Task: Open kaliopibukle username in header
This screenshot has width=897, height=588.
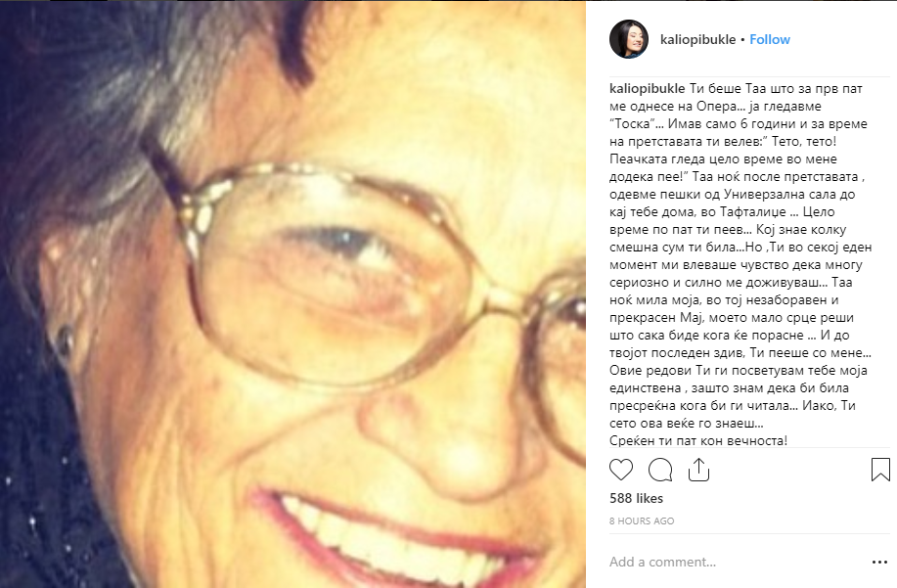Action: pyautogui.click(x=697, y=39)
